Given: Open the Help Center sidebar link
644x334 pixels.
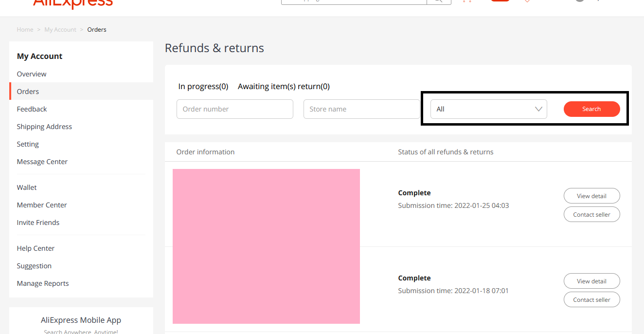Looking at the screenshot, I should [36, 248].
